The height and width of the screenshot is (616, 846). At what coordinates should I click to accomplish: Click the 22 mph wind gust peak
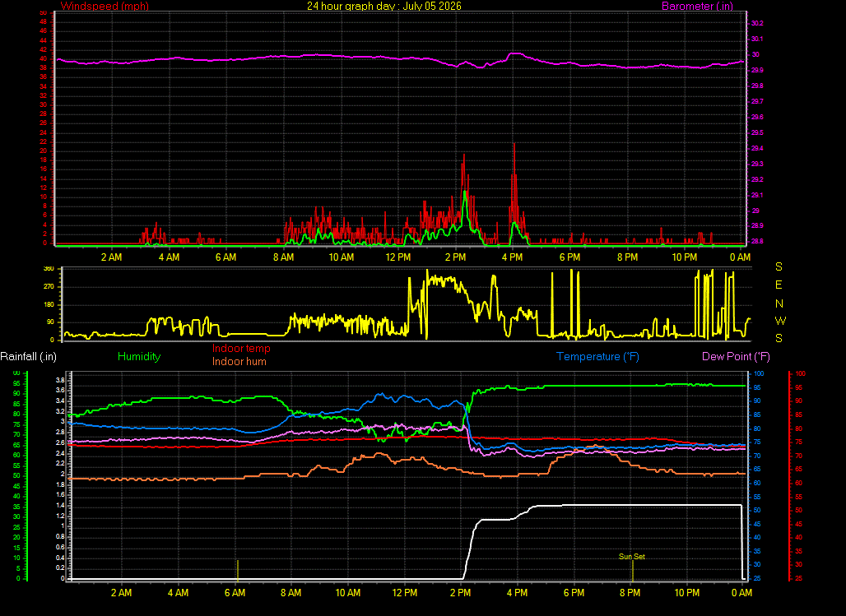pyautogui.click(x=514, y=145)
